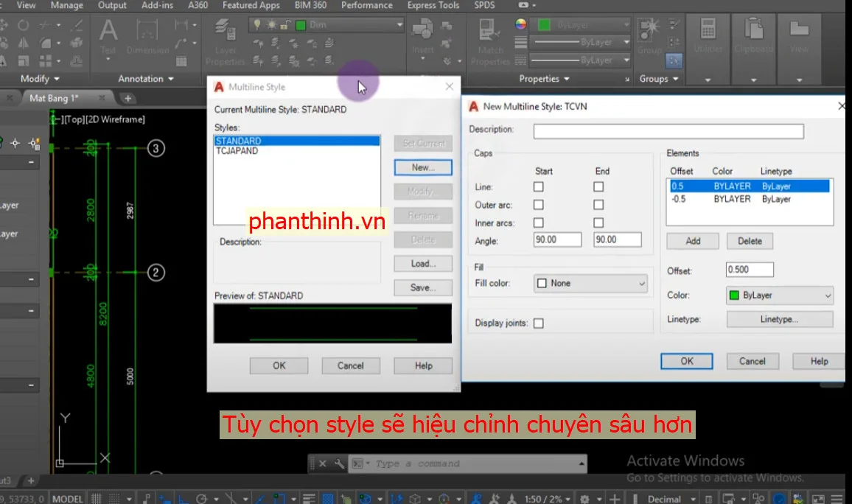Open Layer Properties manager icon
852x504 pixels.
pos(225,30)
